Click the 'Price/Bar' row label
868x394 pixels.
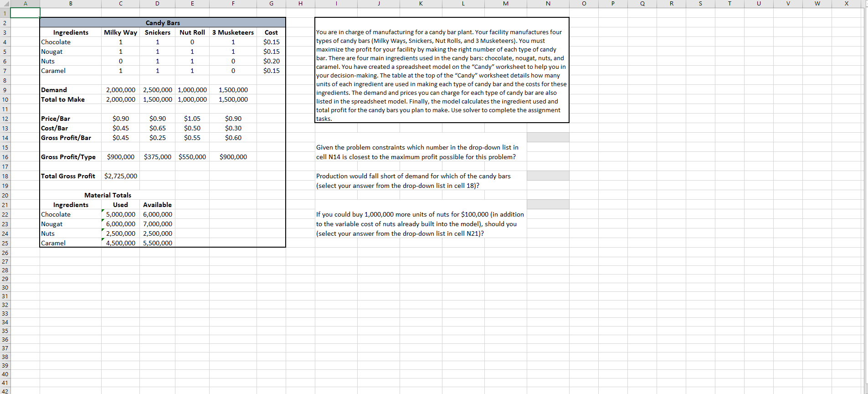(x=56, y=119)
